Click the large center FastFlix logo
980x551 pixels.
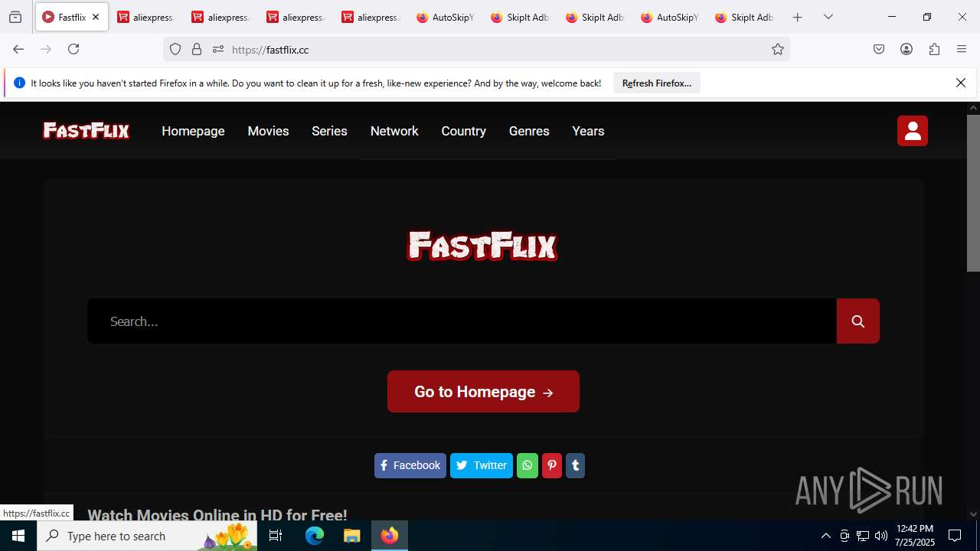point(482,246)
